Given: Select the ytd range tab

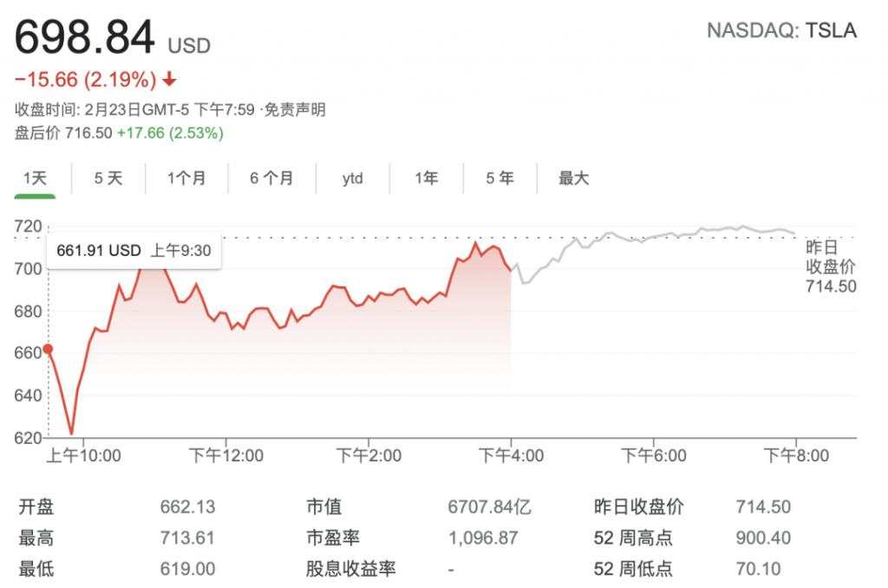Looking at the screenshot, I should [x=352, y=179].
